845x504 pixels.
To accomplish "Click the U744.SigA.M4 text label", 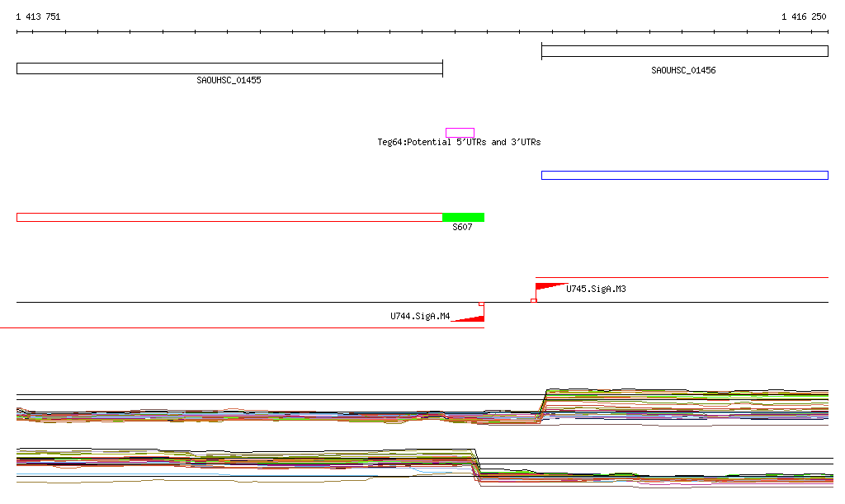I will click(420, 316).
